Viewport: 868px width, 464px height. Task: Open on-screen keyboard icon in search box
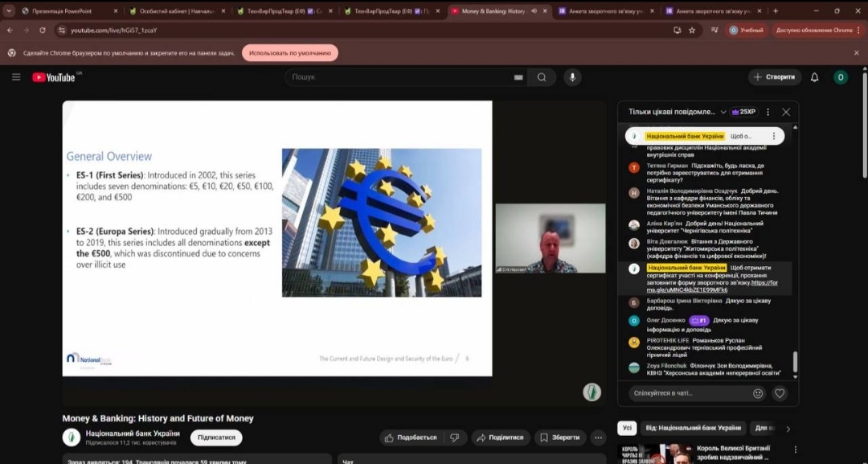pyautogui.click(x=518, y=77)
